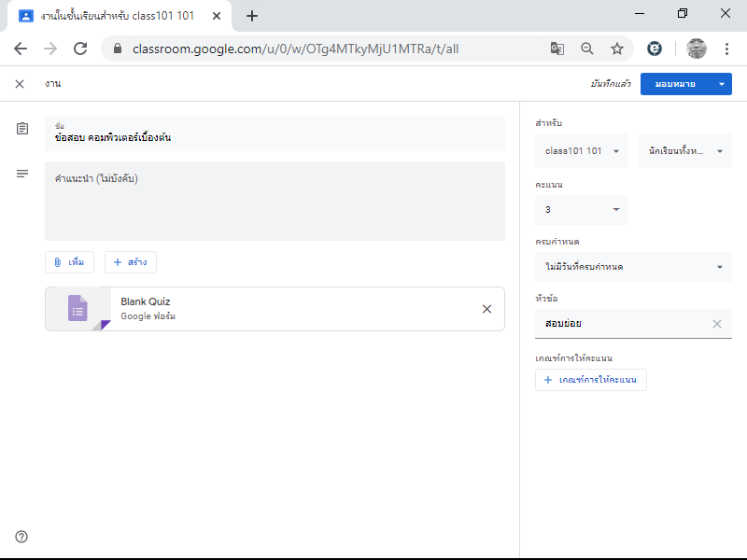
Task: Open the help question mark icon
Action: pyautogui.click(x=21, y=537)
